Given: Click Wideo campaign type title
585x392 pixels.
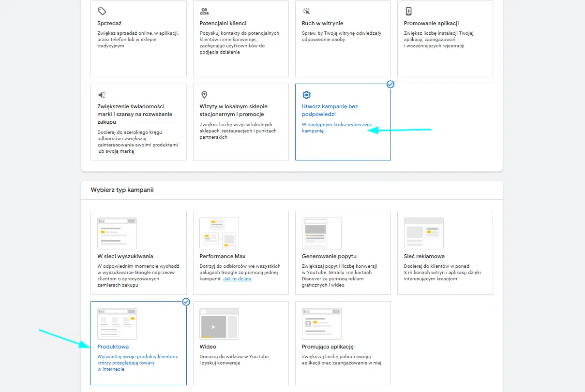Looking at the screenshot, I should (208, 347).
